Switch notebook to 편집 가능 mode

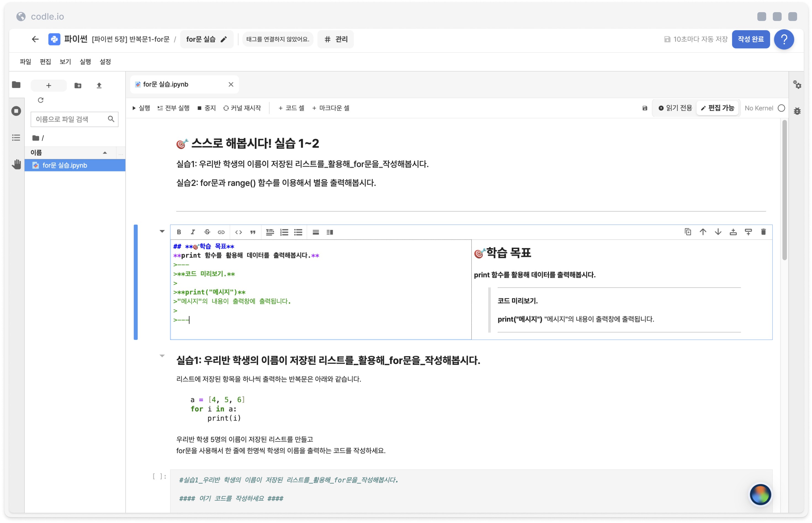point(717,108)
